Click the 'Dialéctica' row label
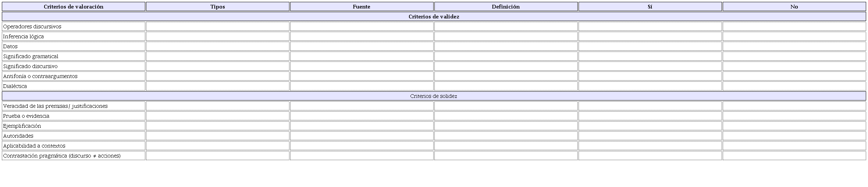The height and width of the screenshot is (187, 868). pos(15,86)
